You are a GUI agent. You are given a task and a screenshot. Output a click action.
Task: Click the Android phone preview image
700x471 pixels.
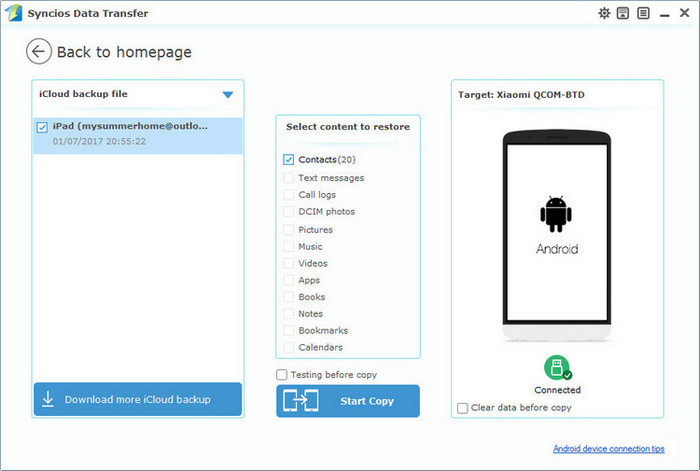coord(557,236)
